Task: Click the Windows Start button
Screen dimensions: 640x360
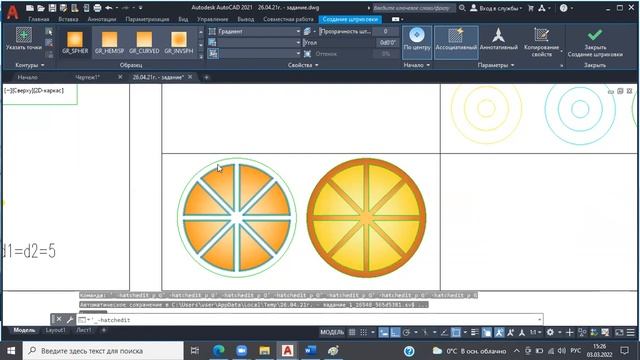Action: (x=11, y=351)
